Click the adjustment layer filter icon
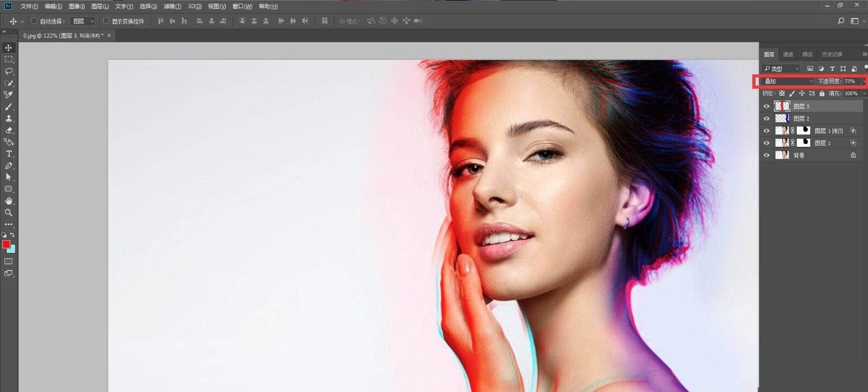The height and width of the screenshot is (392, 868). point(821,69)
